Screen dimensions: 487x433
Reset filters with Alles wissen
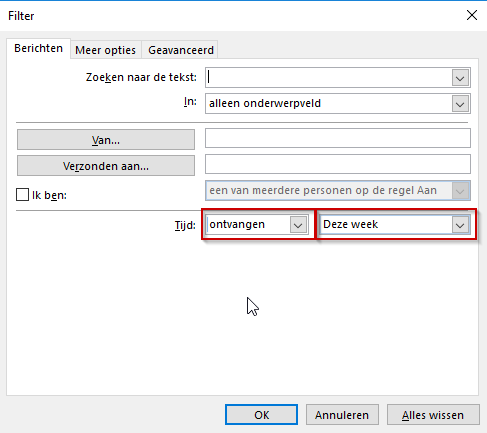pos(433,415)
